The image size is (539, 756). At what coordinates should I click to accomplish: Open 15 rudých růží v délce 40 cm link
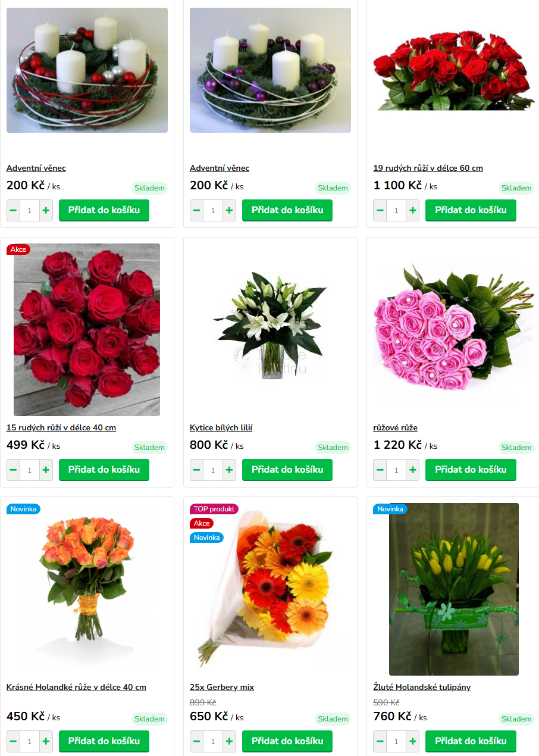(61, 427)
